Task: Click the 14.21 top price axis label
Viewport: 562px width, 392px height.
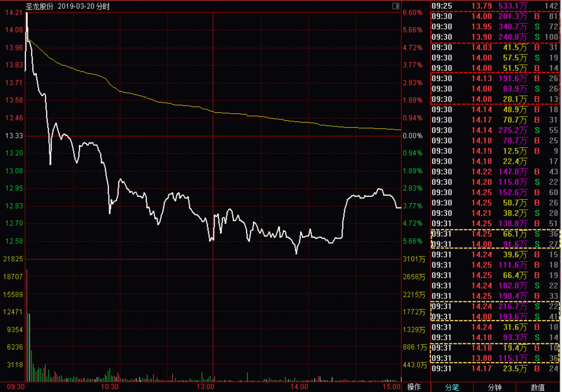Action: (x=14, y=12)
